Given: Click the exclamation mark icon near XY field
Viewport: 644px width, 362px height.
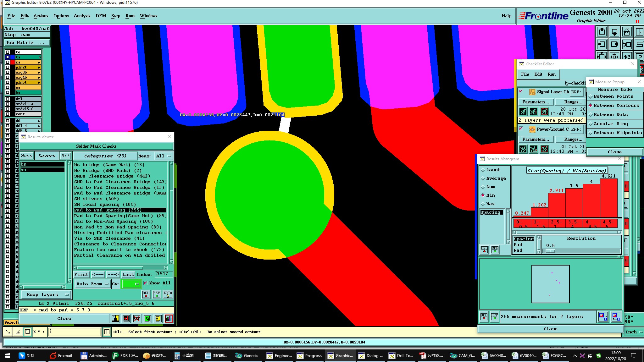Looking at the screenshot, I should click(107, 332).
